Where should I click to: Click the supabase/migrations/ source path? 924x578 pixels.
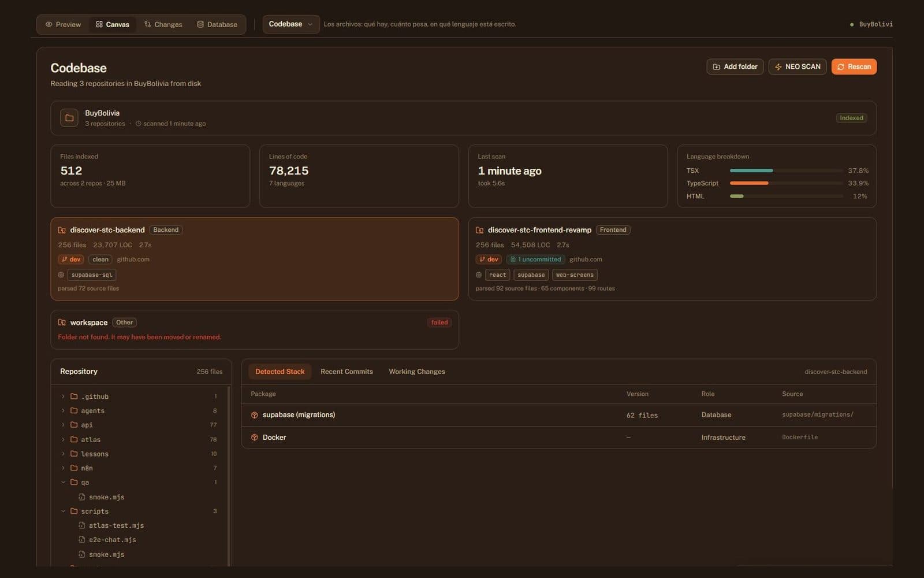(817, 415)
